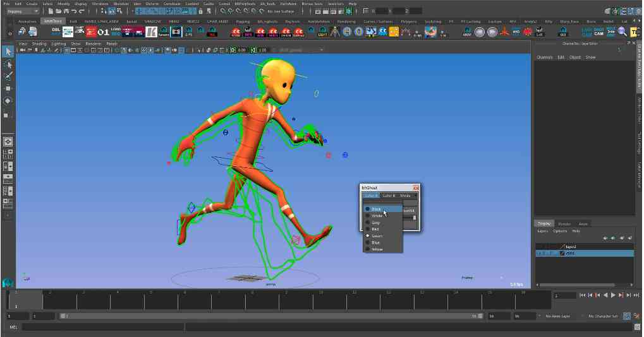Open the viewport Shading menu
Screen dimensions: 644x337
[x=39, y=44]
